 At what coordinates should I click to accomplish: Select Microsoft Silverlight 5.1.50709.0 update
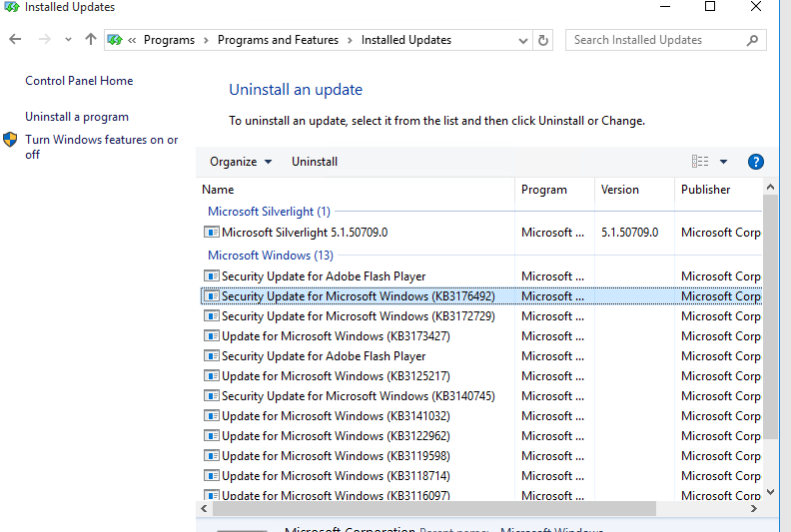pyautogui.click(x=480, y=233)
